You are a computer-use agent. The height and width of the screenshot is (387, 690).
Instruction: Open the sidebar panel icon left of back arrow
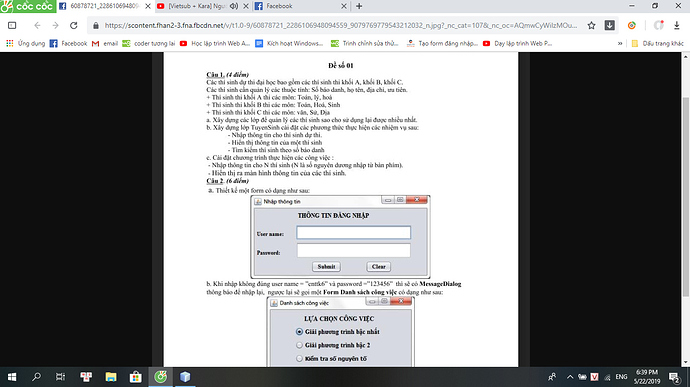click(12, 26)
